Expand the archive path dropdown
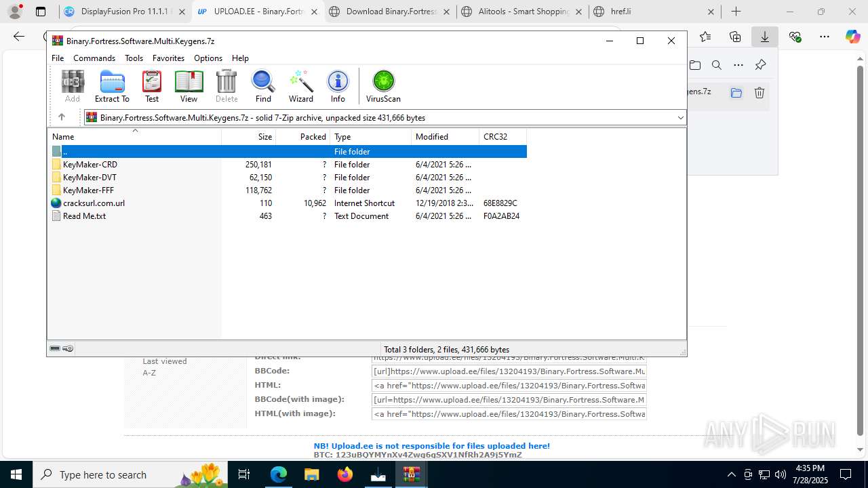Screen dimensions: 868x488 pos(680,118)
